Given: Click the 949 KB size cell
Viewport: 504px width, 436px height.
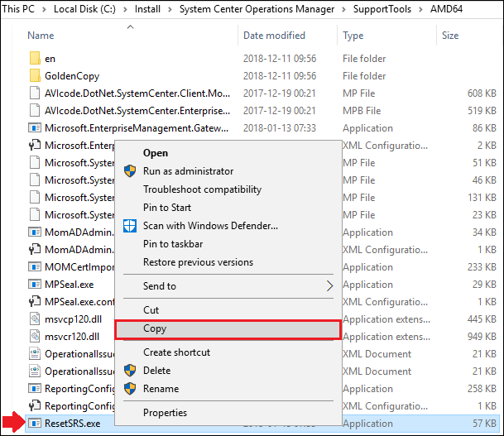Looking at the screenshot, I should click(482, 337).
